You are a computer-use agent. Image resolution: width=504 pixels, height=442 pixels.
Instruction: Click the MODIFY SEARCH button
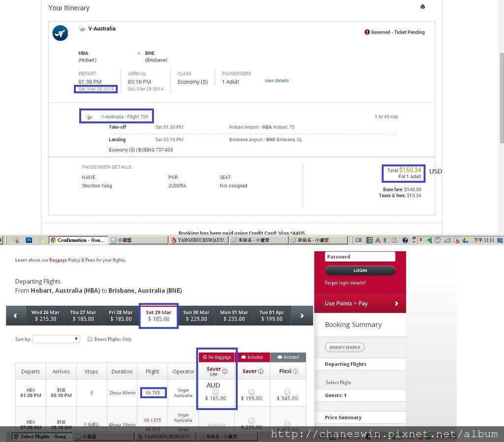click(x=345, y=347)
